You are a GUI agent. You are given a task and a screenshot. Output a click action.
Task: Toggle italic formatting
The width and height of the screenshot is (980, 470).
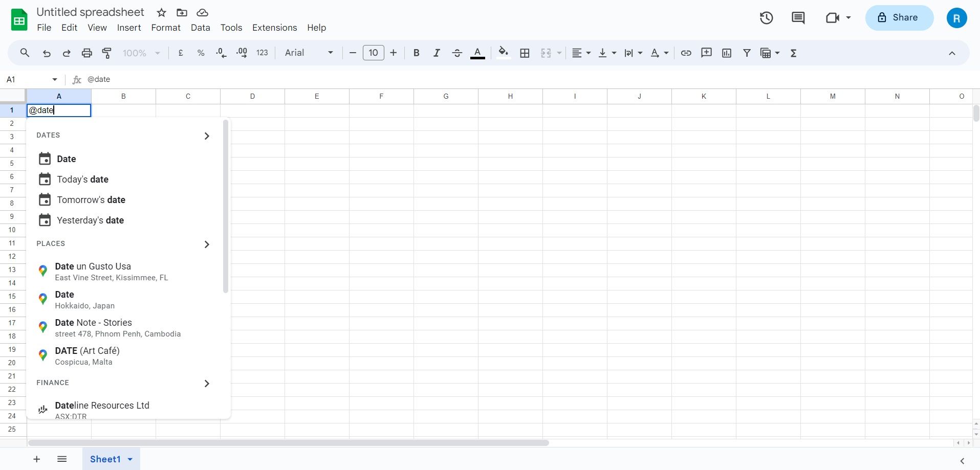436,53
